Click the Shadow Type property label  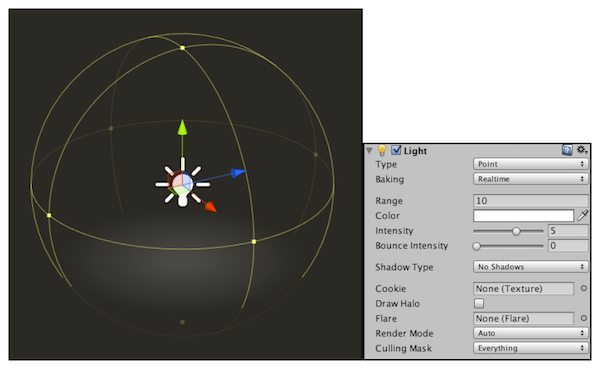[404, 267]
